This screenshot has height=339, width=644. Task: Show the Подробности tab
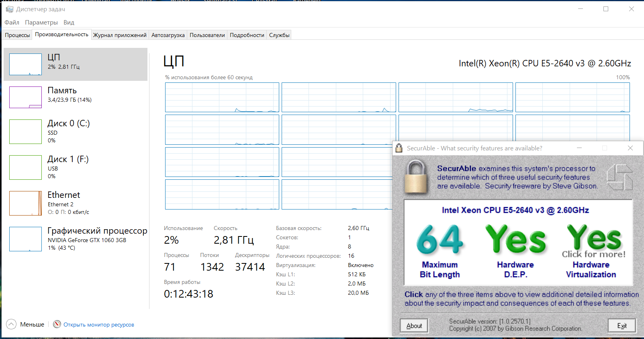pyautogui.click(x=247, y=35)
